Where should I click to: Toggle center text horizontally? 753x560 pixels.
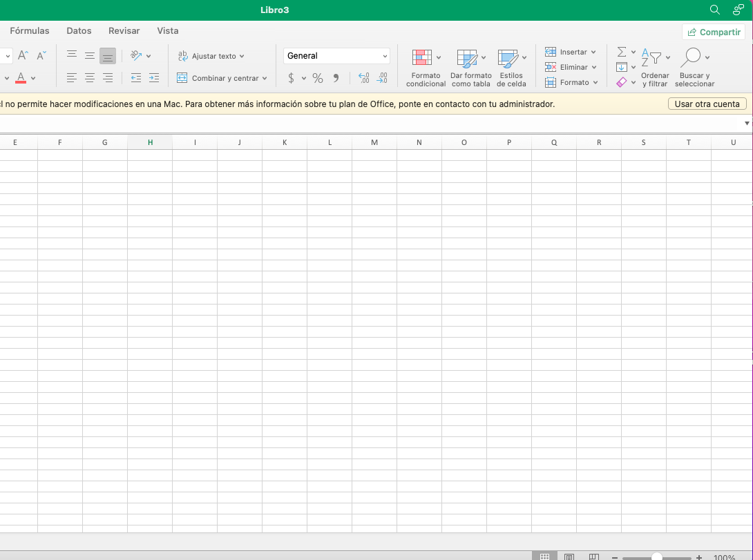[x=89, y=78]
